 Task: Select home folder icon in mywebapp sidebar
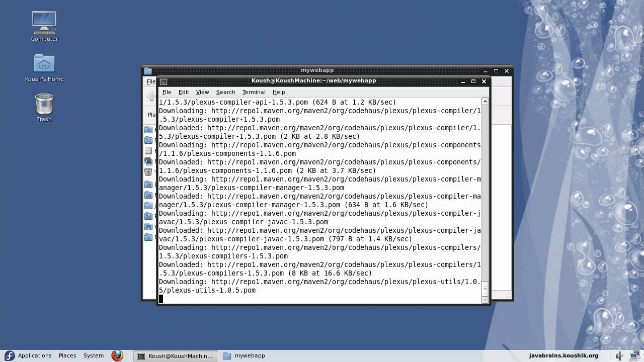148,130
